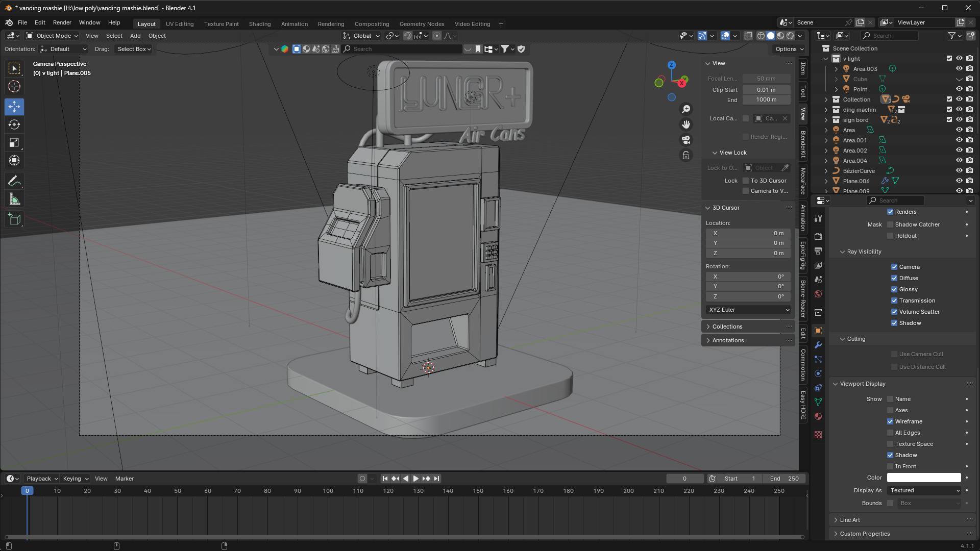Toggle exclusion checkbox for ding machin collection
This screenshot has height=551, width=980.
949,109
